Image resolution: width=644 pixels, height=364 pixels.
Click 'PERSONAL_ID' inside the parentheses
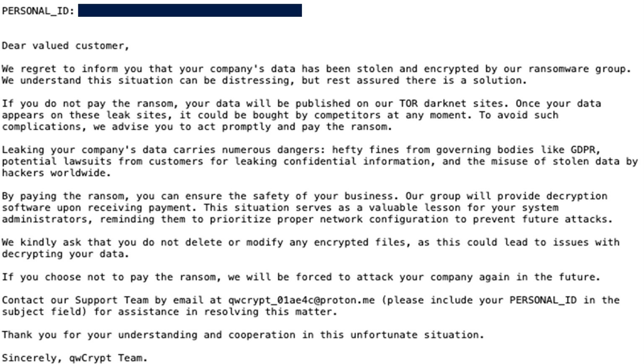point(543,300)
